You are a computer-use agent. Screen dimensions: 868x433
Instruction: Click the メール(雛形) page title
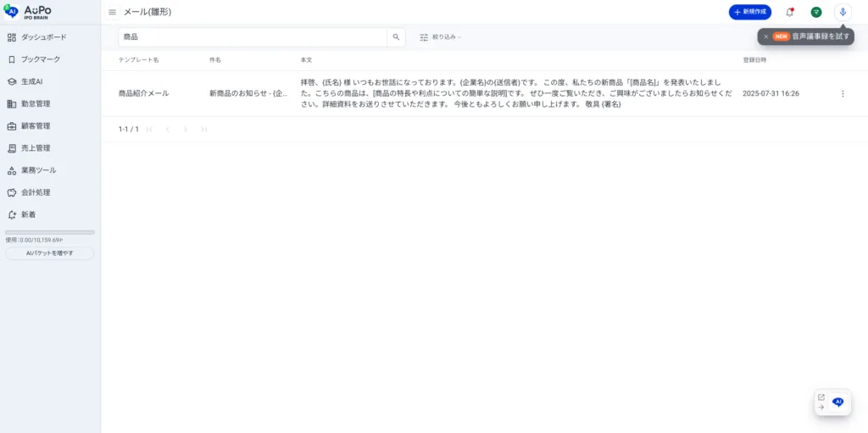point(147,12)
